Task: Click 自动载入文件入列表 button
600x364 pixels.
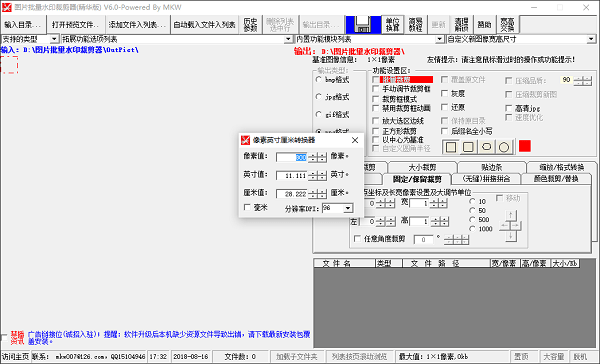Action: pos(204,25)
